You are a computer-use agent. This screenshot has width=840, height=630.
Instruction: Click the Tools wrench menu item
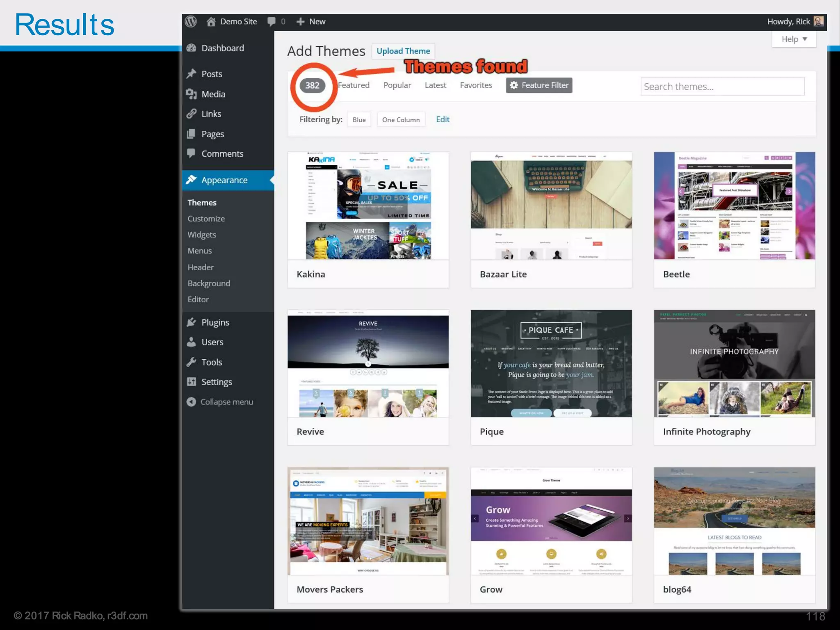point(211,362)
